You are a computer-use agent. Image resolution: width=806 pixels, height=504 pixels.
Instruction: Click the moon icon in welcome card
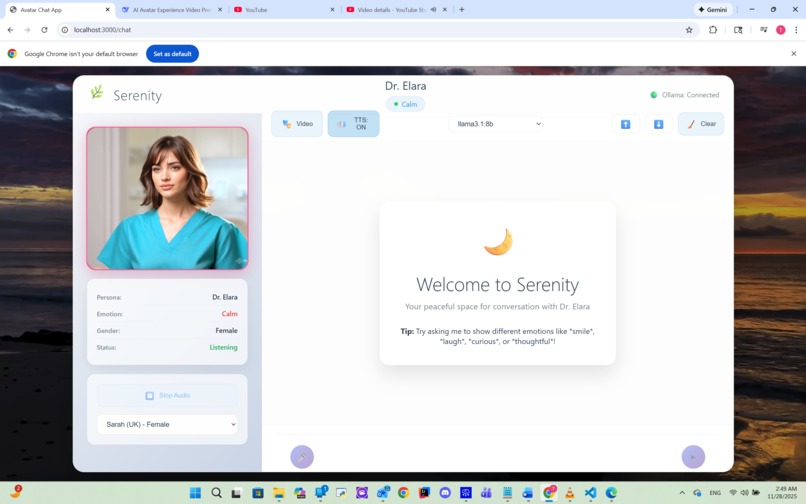tap(498, 242)
